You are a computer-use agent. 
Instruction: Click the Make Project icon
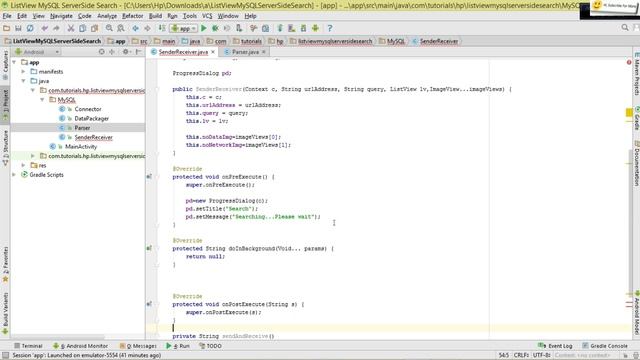click(x=162, y=28)
